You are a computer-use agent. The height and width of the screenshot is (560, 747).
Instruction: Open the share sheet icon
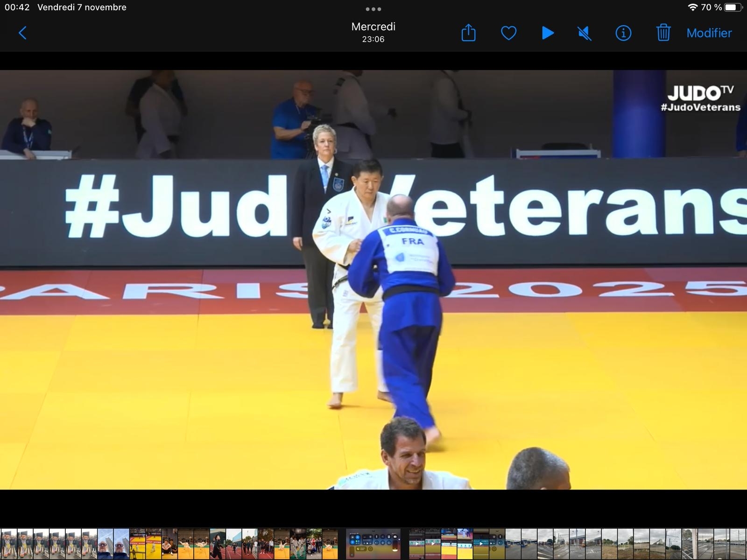tap(468, 33)
